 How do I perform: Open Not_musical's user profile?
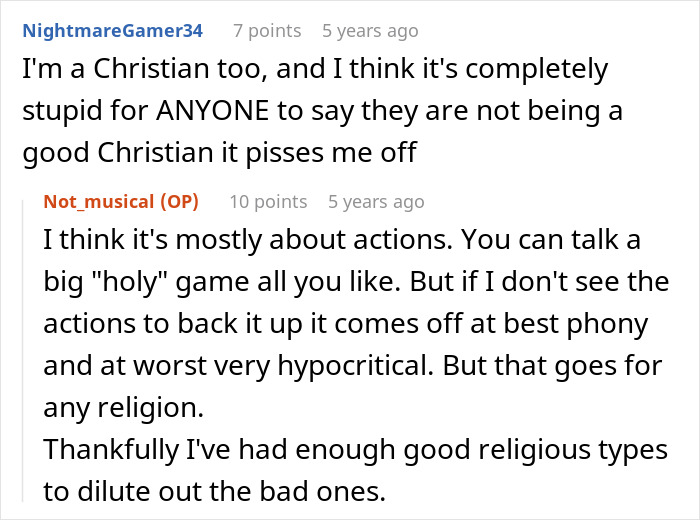[100, 201]
